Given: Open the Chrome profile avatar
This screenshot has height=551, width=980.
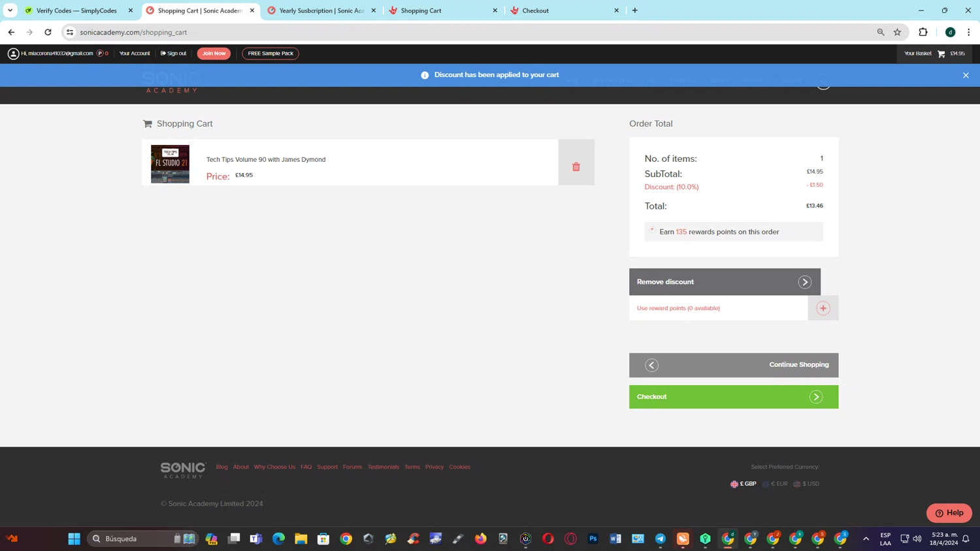Looking at the screenshot, I should point(951,32).
